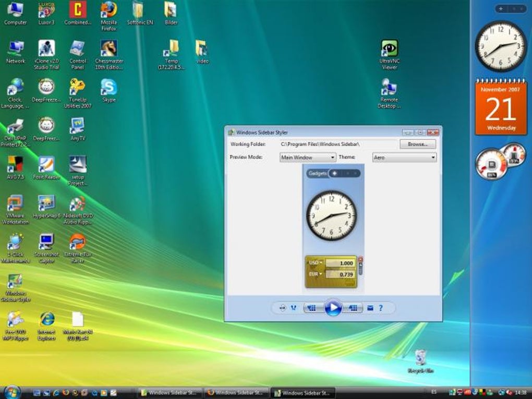Select the Bilder folder icon
Image resolution: width=532 pixels, height=399 pixels.
[x=171, y=14]
